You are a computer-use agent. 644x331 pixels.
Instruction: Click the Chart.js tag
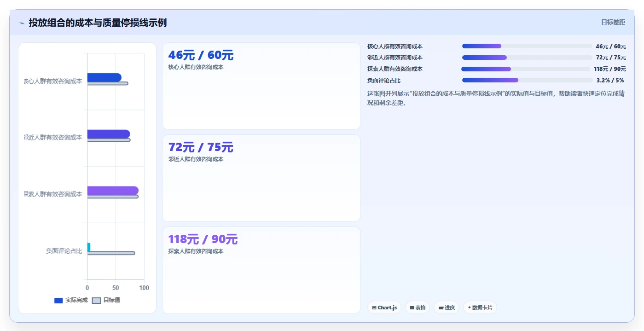tap(384, 308)
